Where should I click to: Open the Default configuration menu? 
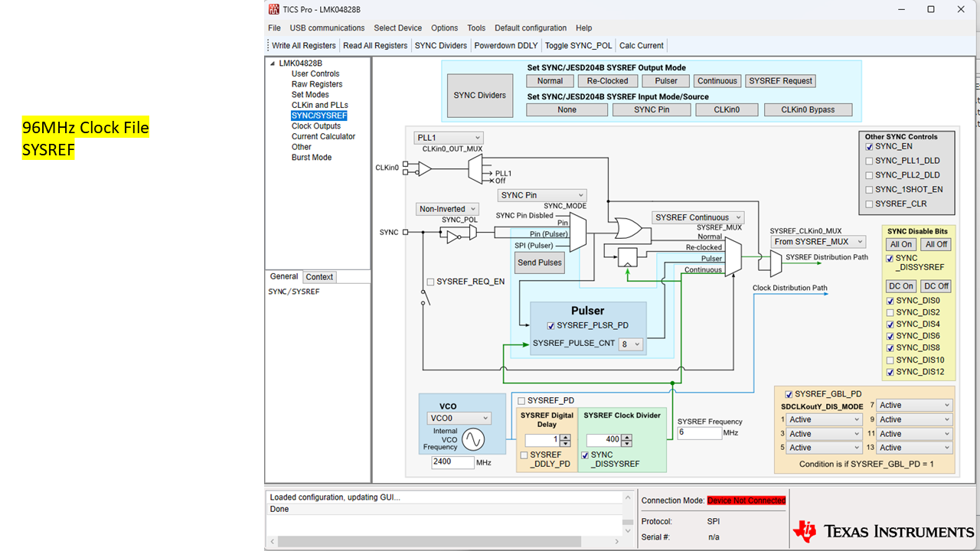click(531, 28)
